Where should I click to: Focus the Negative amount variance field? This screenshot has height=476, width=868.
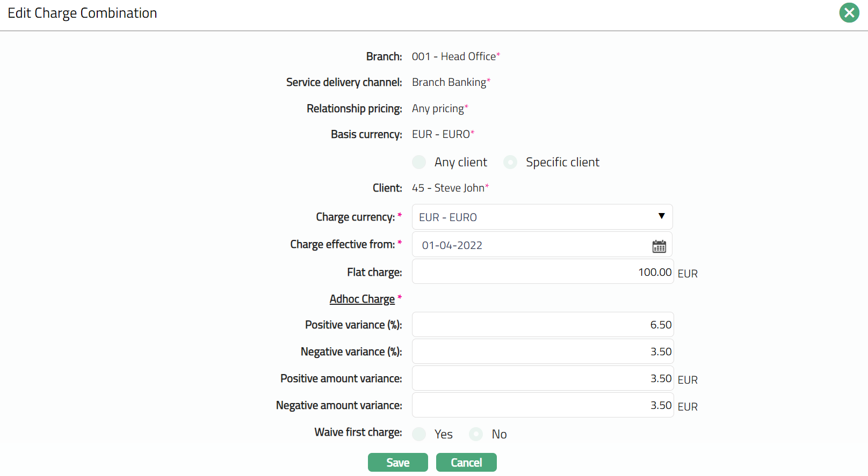(x=542, y=405)
